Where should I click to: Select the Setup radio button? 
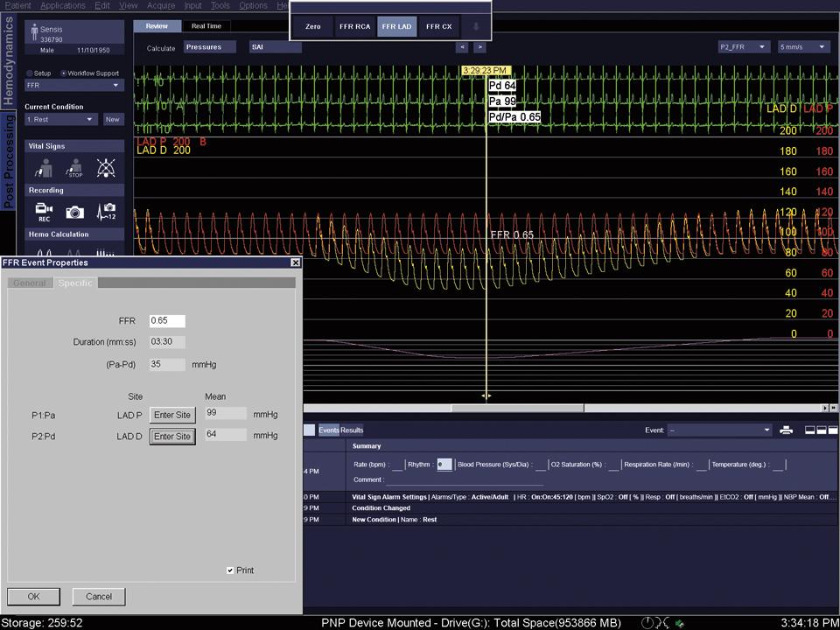tap(30, 73)
